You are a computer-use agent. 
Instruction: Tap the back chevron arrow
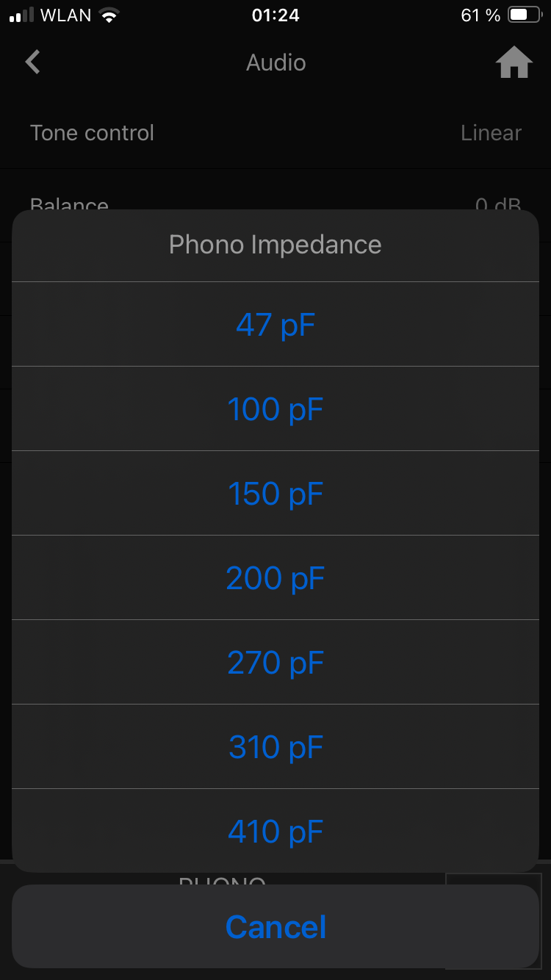33,62
